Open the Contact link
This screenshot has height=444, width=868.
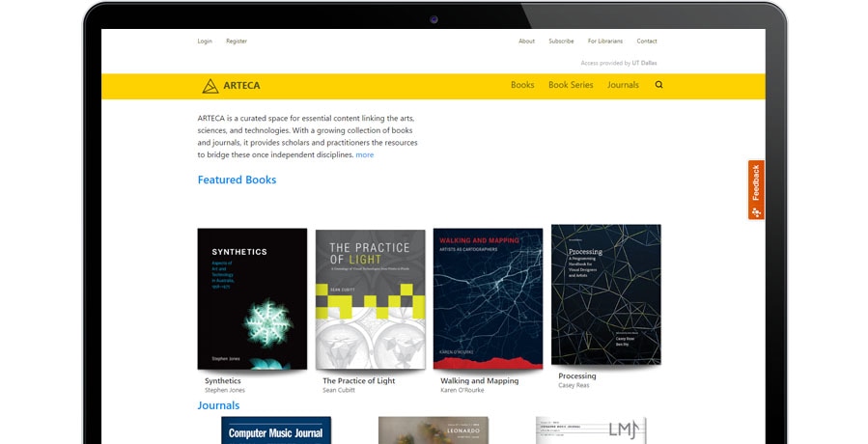pyautogui.click(x=647, y=41)
